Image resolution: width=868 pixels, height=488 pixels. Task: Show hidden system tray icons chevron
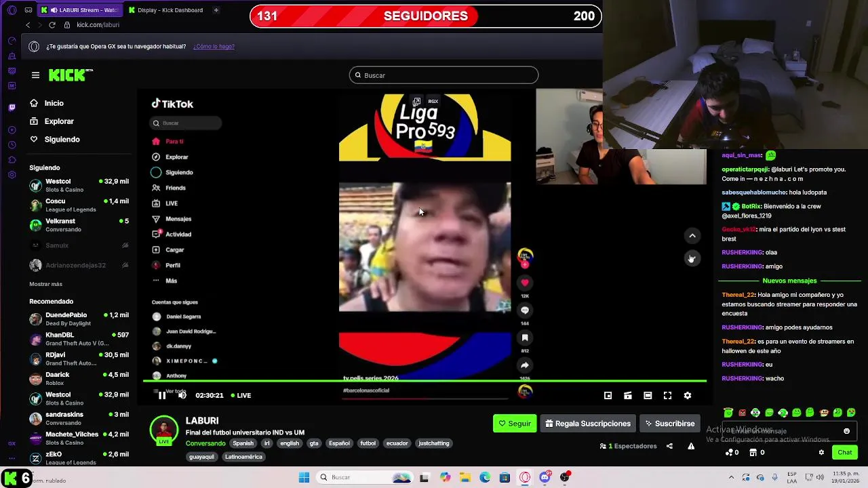tap(732, 477)
